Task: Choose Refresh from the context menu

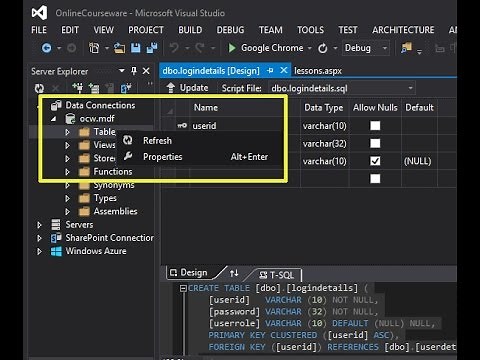Action: tap(200, 141)
